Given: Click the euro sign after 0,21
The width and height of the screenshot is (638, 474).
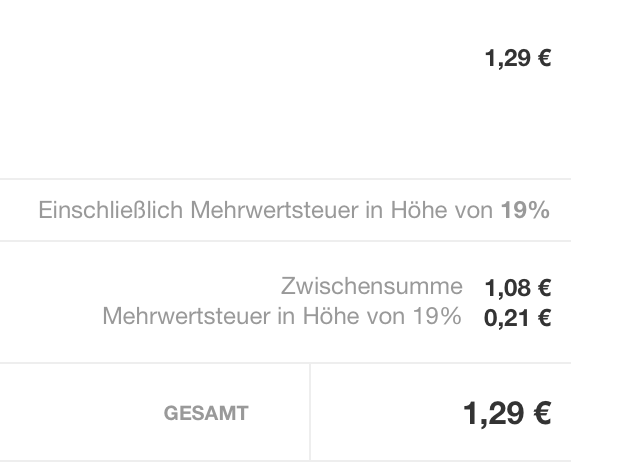Looking at the screenshot, I should pyautogui.click(x=544, y=319).
